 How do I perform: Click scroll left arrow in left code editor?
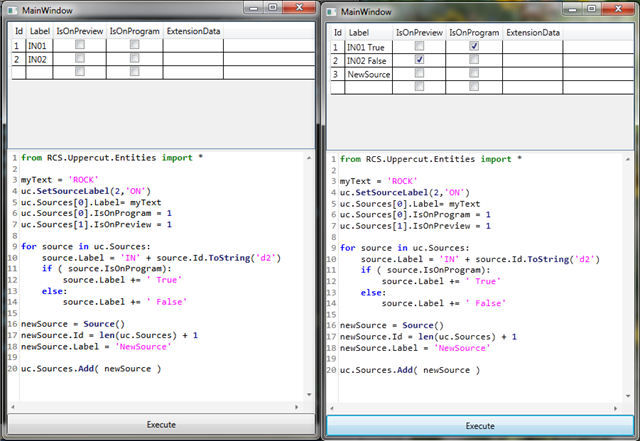pyautogui.click(x=13, y=407)
